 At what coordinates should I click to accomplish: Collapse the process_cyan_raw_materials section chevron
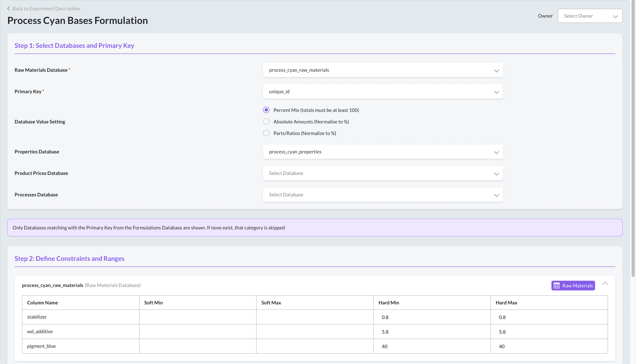[x=605, y=284]
